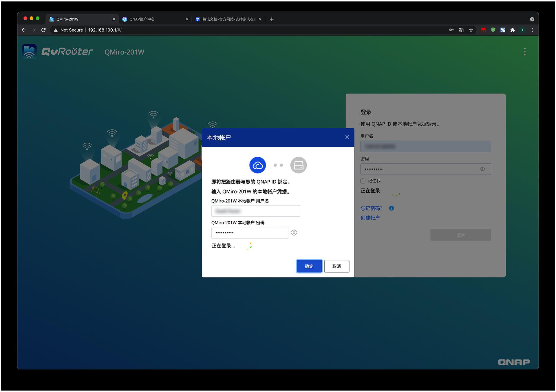
Task: Click the address bar URL 192.168.100.1
Action: tap(105, 30)
